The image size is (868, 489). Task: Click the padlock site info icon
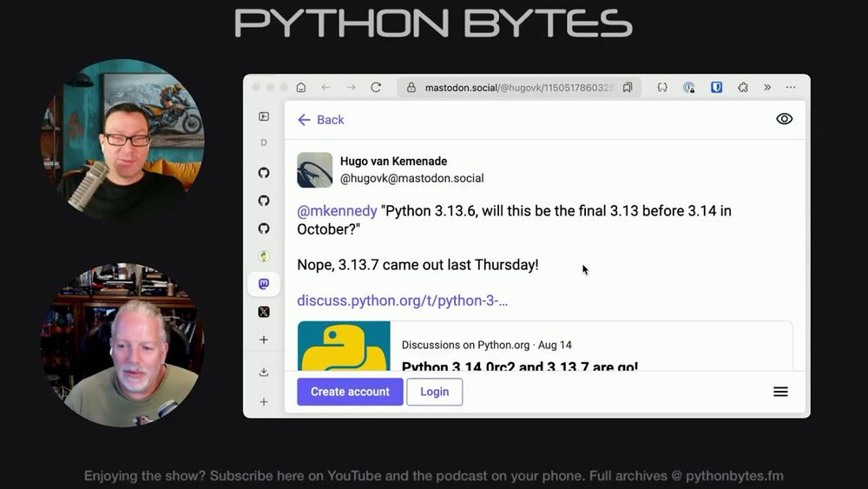411,88
